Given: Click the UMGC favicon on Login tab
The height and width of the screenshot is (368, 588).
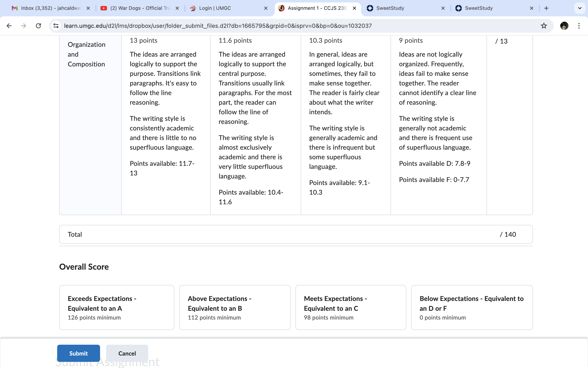Looking at the screenshot, I should 193,8.
